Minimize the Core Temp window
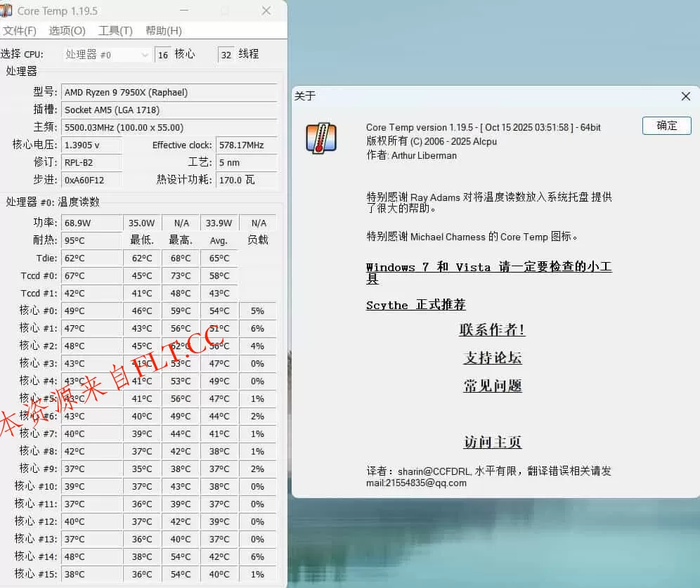 tap(184, 11)
